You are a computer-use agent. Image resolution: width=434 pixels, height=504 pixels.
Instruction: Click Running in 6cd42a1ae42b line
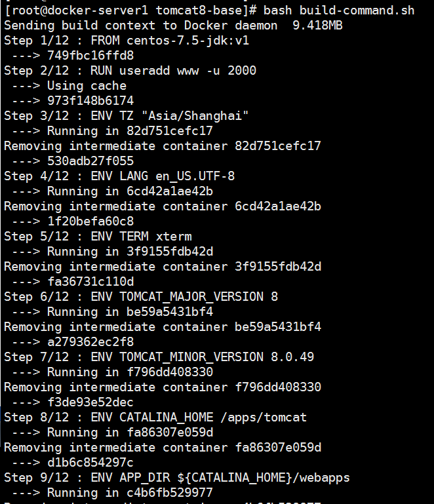(112, 191)
